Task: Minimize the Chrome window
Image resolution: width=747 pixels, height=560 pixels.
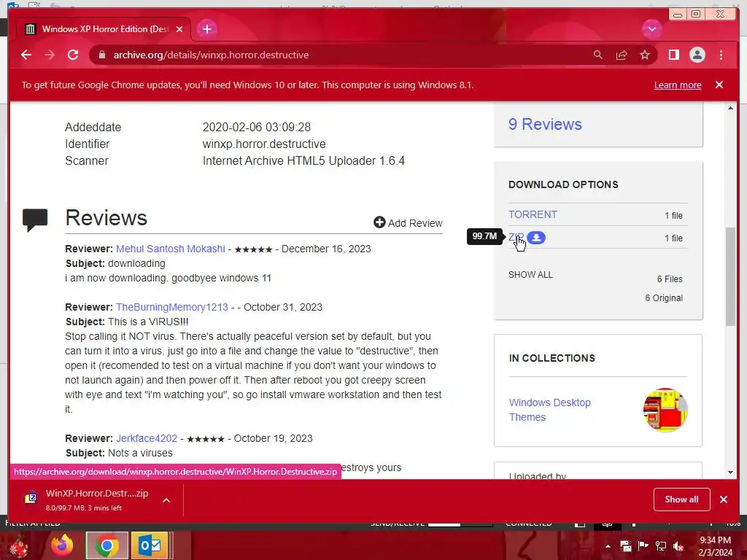Action: point(677,15)
